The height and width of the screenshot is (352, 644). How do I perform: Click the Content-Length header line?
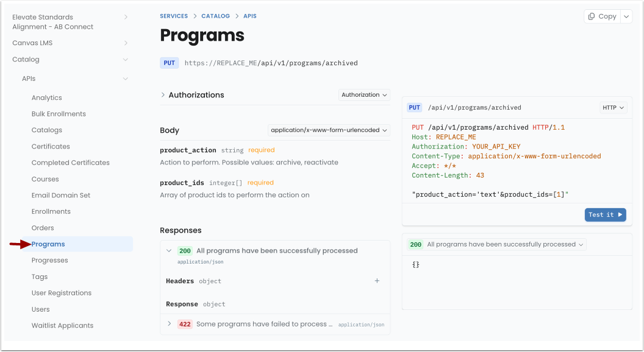[x=448, y=175]
